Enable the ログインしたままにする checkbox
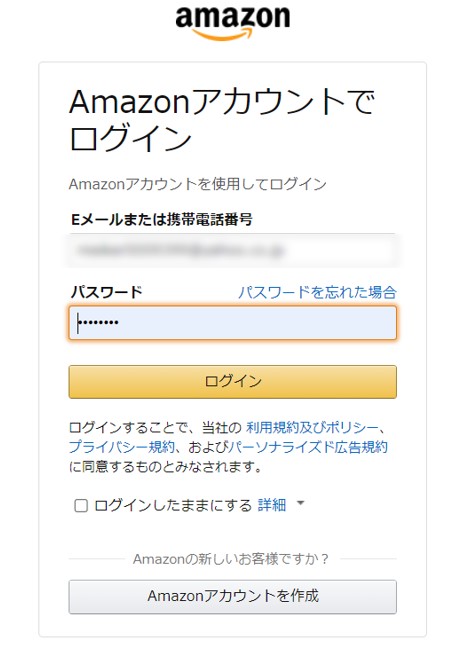Screen dimensions: 451x651 coord(81,505)
